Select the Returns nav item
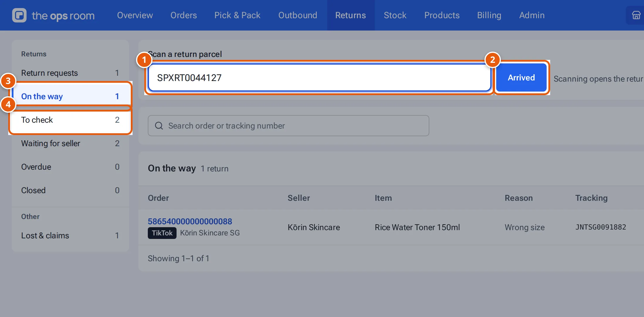 coord(350,15)
